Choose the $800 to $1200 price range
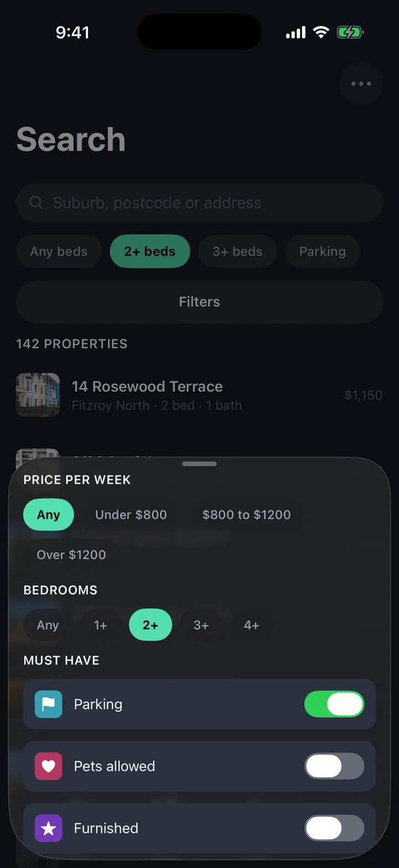The image size is (399, 868). point(247,515)
